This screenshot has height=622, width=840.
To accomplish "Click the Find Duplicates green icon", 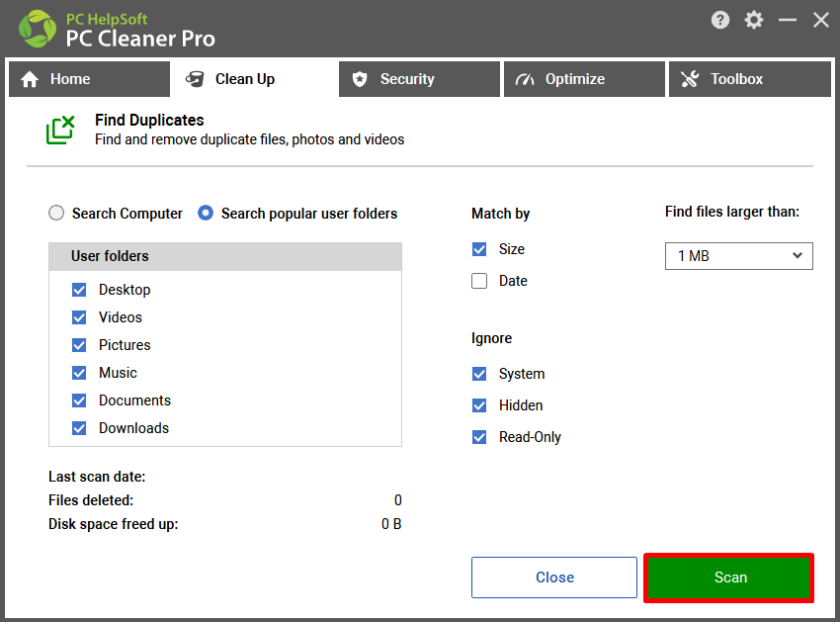I will tap(60, 130).
